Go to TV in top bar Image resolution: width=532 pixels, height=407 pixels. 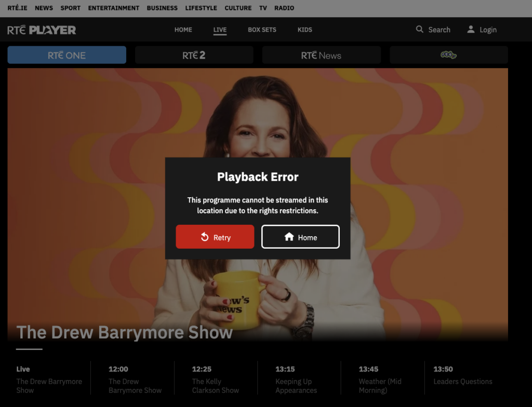(263, 8)
